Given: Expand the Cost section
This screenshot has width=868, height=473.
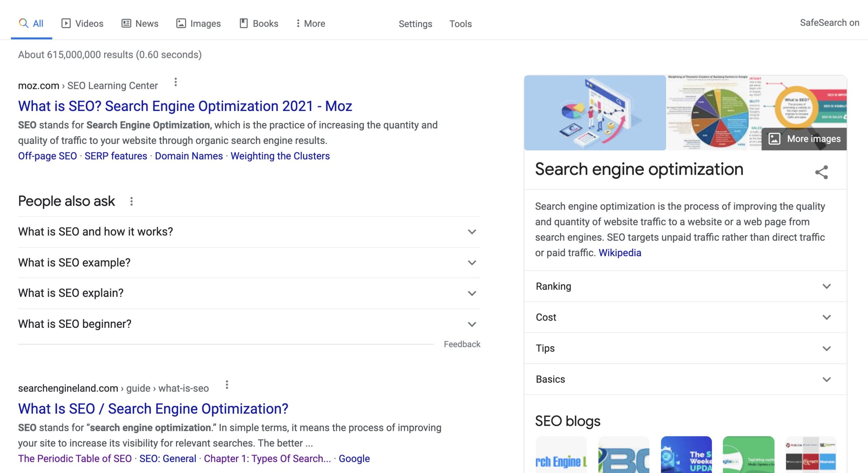Looking at the screenshot, I should [685, 317].
